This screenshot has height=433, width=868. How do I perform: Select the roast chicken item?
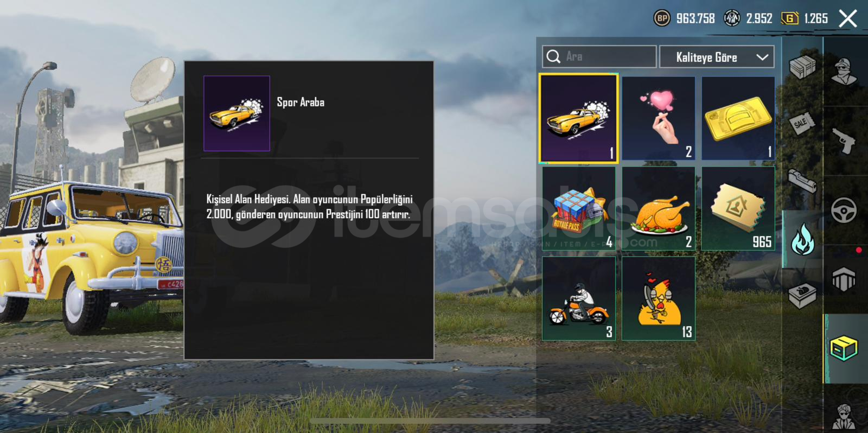(x=658, y=208)
